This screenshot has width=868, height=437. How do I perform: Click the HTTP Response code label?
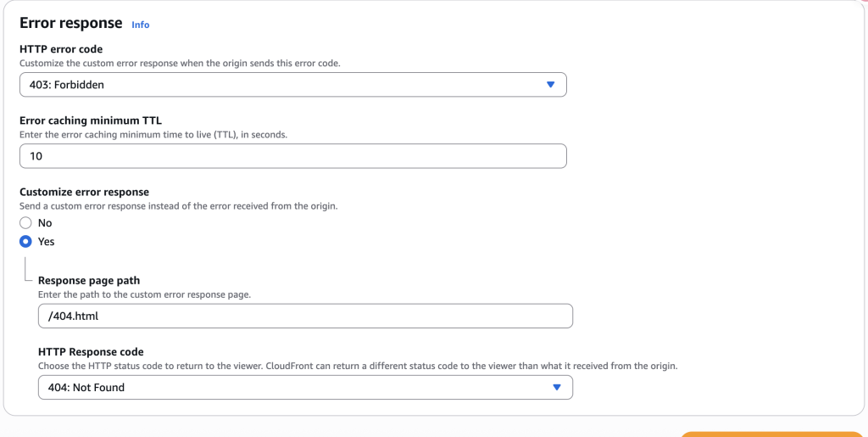(91, 351)
